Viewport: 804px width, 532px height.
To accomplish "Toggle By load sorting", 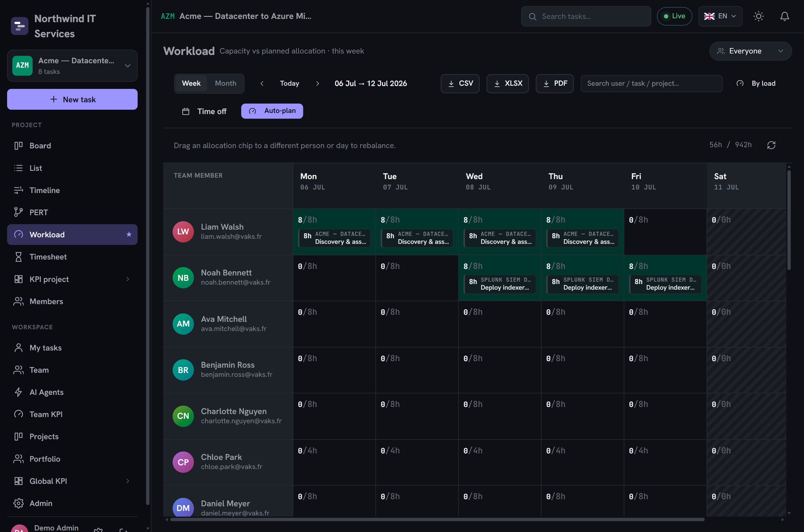I will (x=756, y=83).
